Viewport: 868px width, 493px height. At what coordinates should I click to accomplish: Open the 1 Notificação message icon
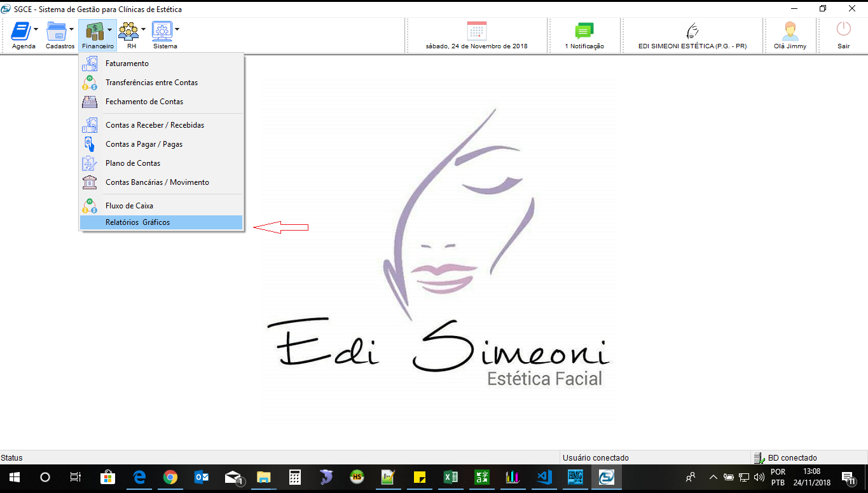pos(584,31)
